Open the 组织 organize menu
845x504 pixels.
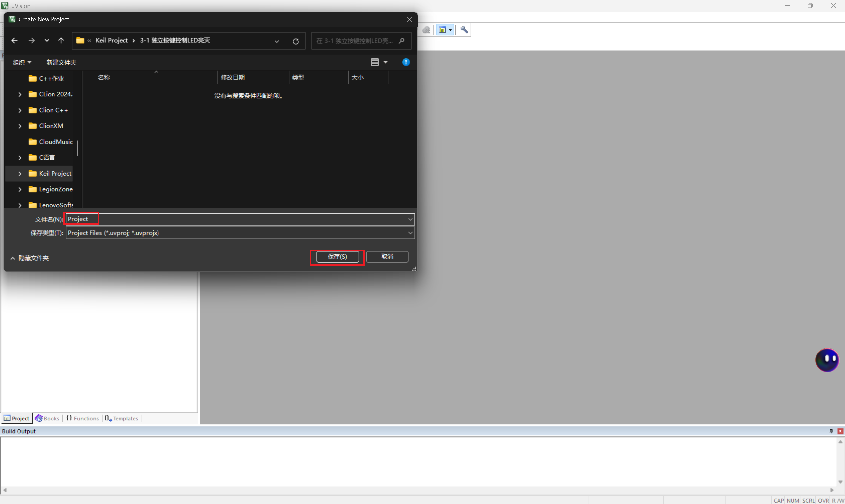click(22, 62)
